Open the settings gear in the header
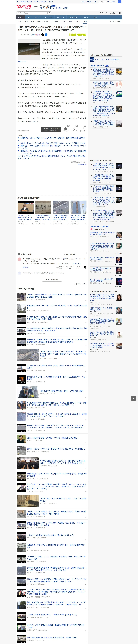This screenshot has height=644, width=138. 120,13
